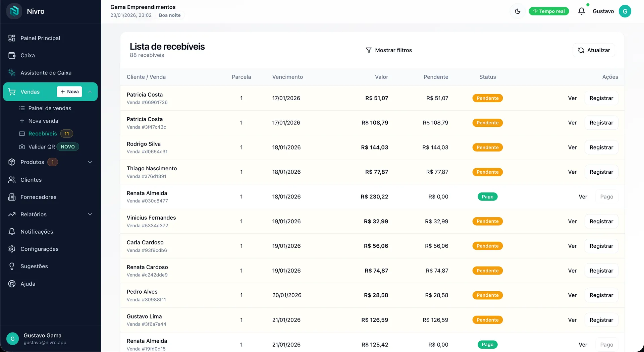The image size is (644, 352).
Task: Click the Recebíveis badge 11
Action: point(67,134)
